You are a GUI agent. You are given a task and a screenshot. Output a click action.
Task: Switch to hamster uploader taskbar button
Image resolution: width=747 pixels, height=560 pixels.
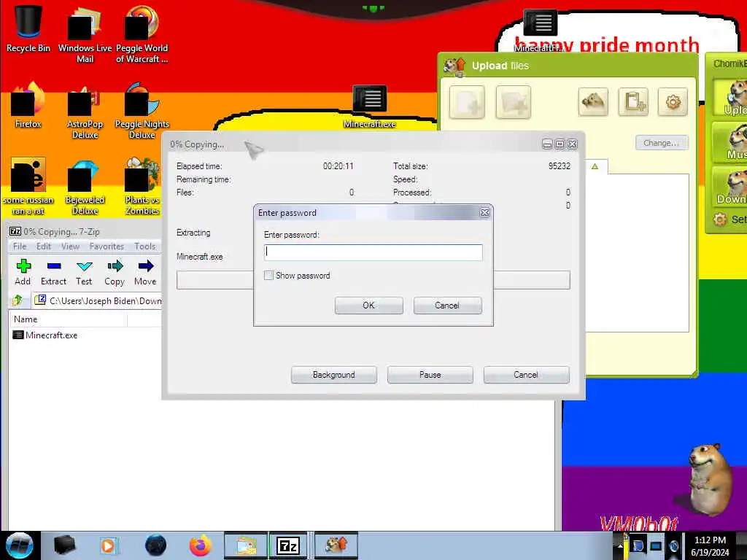pos(336,545)
